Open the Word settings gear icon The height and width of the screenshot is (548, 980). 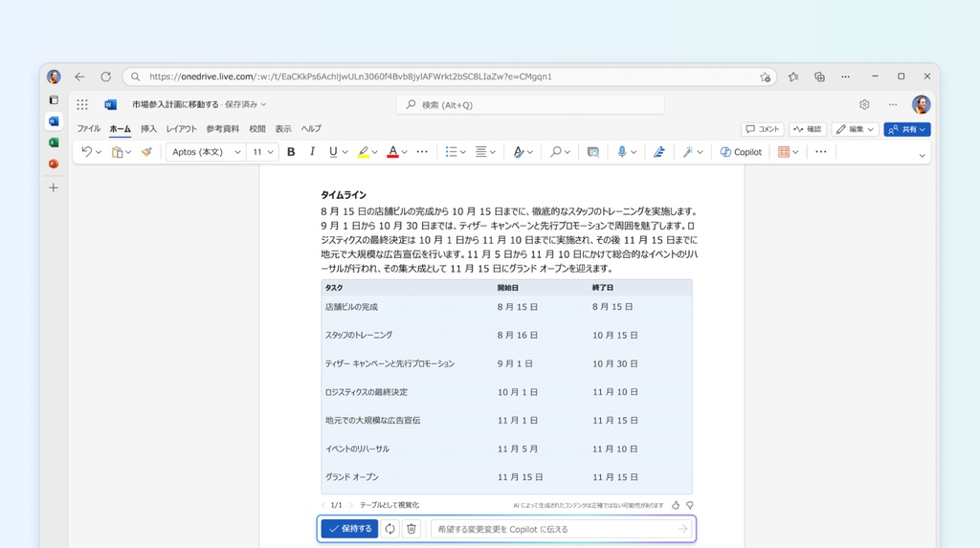tap(864, 104)
